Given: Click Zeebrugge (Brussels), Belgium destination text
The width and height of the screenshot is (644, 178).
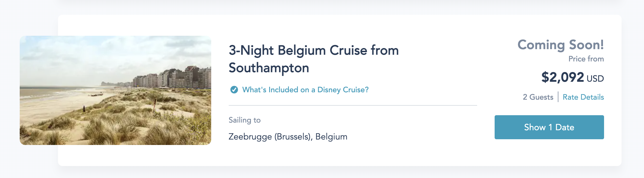Looking at the screenshot, I should click(288, 137).
